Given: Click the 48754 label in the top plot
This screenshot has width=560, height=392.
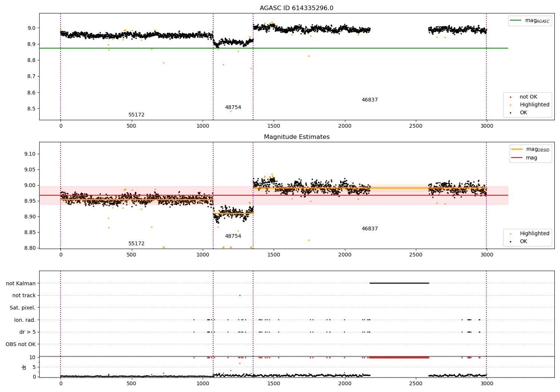Looking at the screenshot, I should click(x=233, y=108).
